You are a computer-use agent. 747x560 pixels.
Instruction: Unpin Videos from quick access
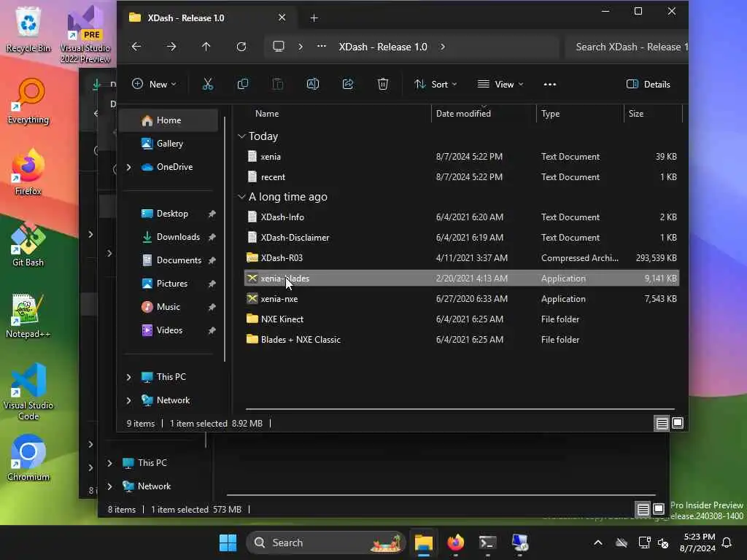click(212, 330)
